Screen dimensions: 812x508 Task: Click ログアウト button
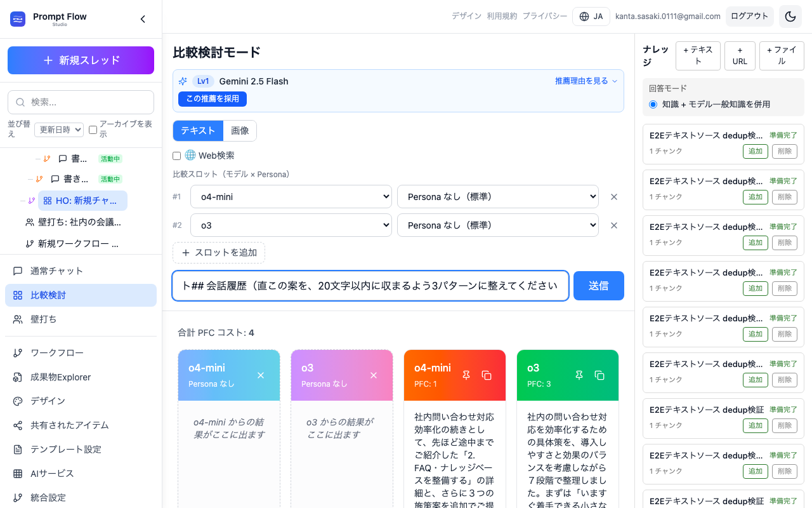(x=750, y=17)
